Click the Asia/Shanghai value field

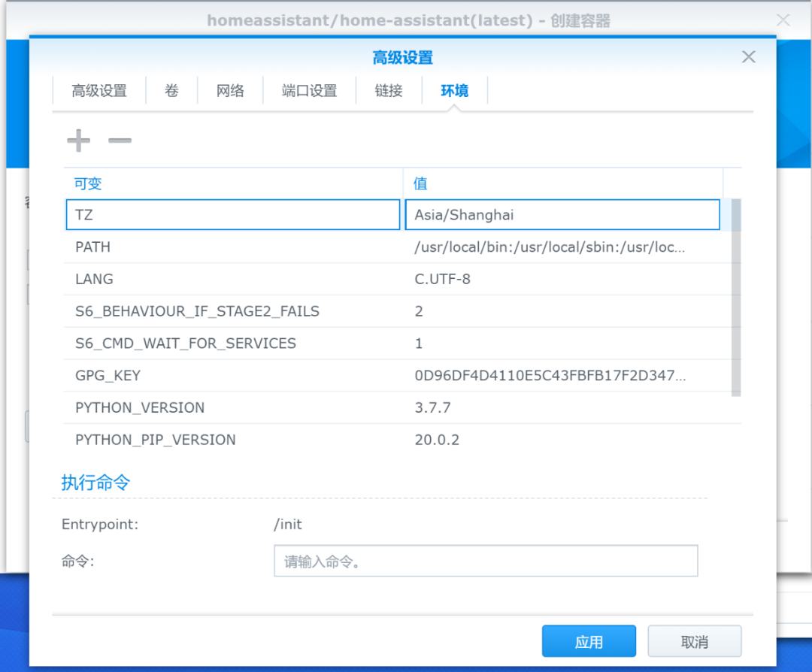tap(562, 214)
